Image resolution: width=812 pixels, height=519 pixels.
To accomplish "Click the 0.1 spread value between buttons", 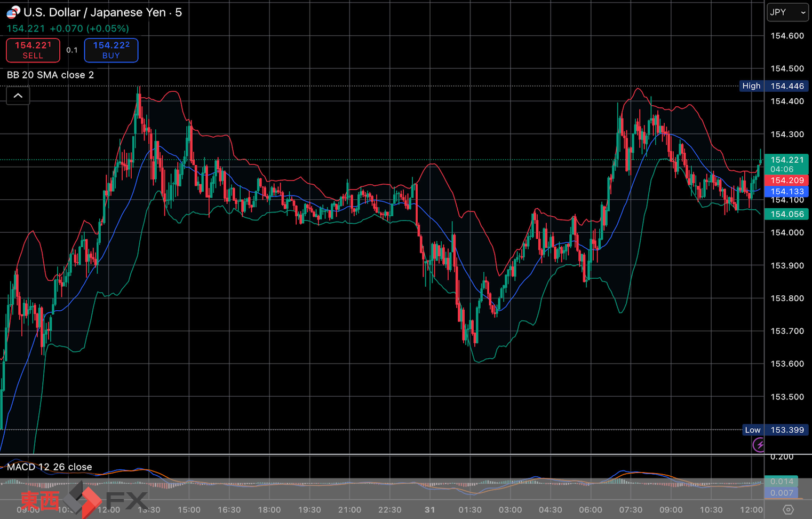I will pos(72,50).
